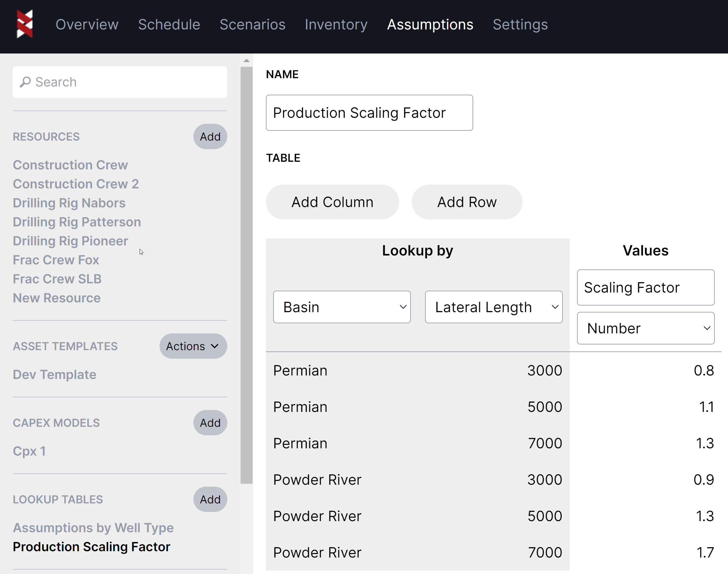
Task: Go to the Inventory tab
Action: point(336,24)
